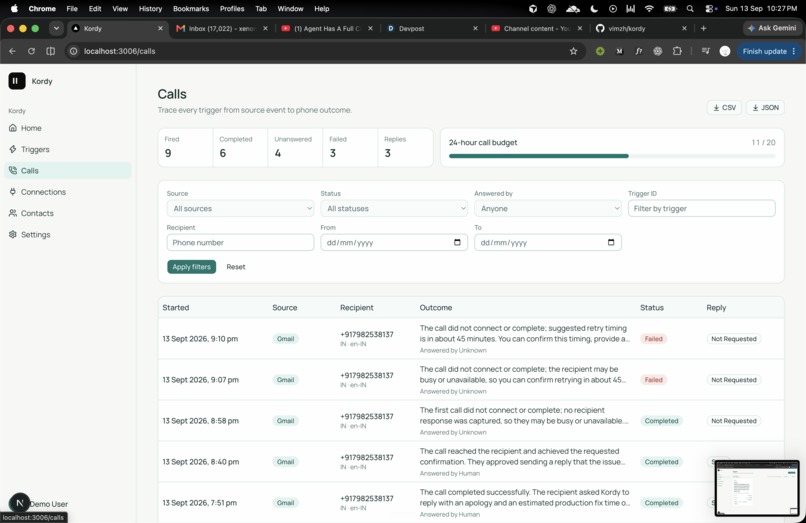
Task: Open the From date calendar picker icon
Action: [457, 242]
